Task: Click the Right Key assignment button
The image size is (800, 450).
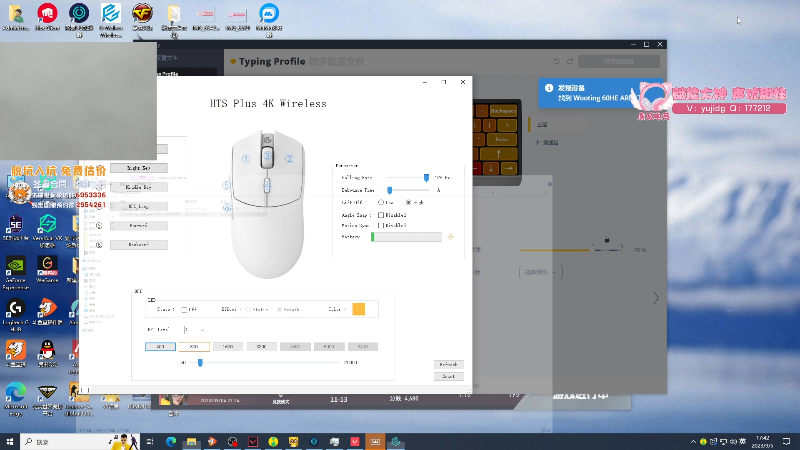Action: [139, 168]
